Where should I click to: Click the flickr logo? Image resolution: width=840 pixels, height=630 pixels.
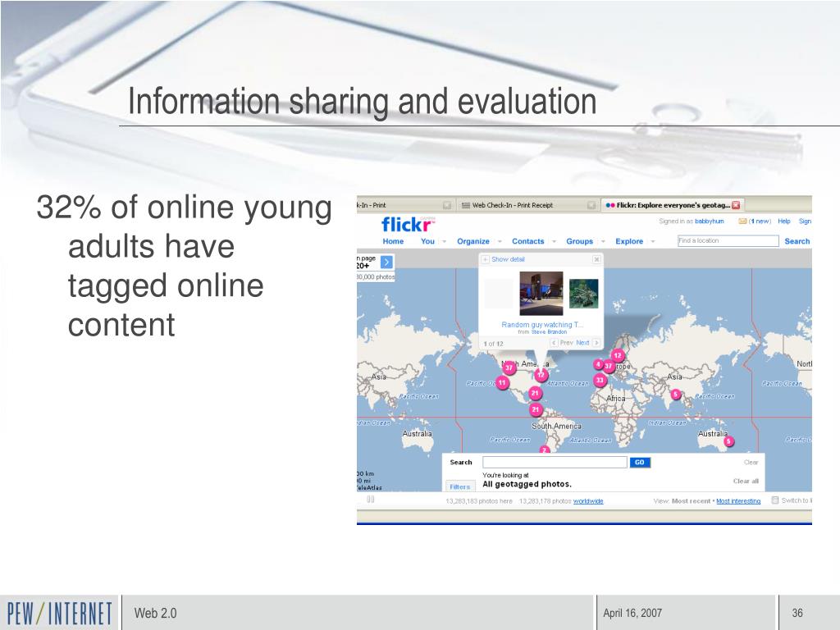pyautogui.click(x=407, y=225)
